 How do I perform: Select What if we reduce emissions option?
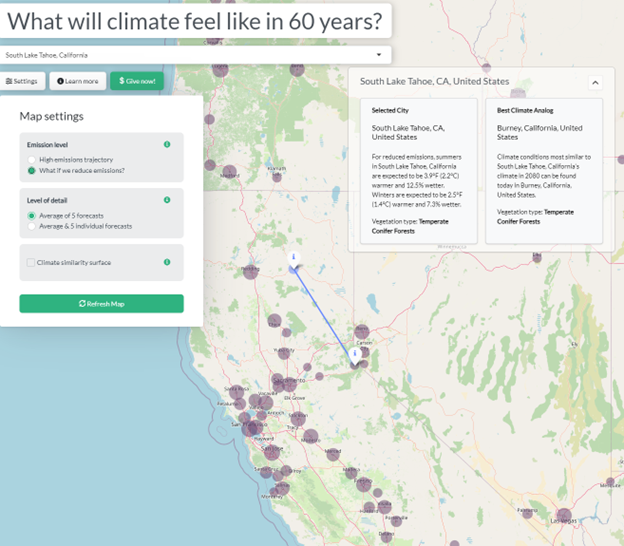[x=31, y=171]
